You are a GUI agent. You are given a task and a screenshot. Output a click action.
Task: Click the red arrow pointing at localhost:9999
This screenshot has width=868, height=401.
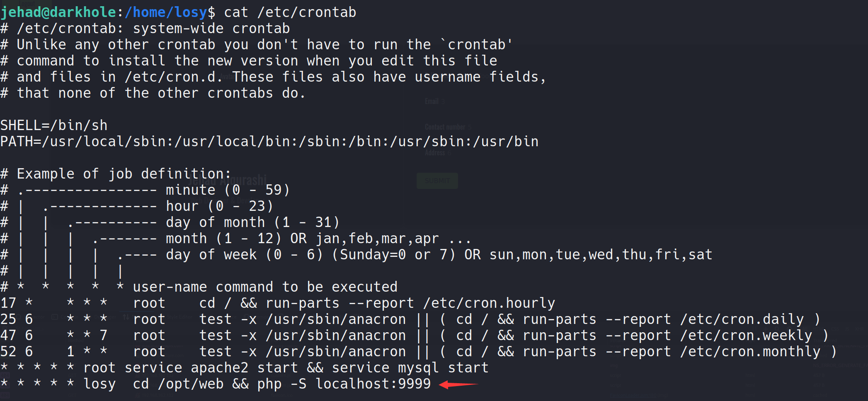point(458,384)
